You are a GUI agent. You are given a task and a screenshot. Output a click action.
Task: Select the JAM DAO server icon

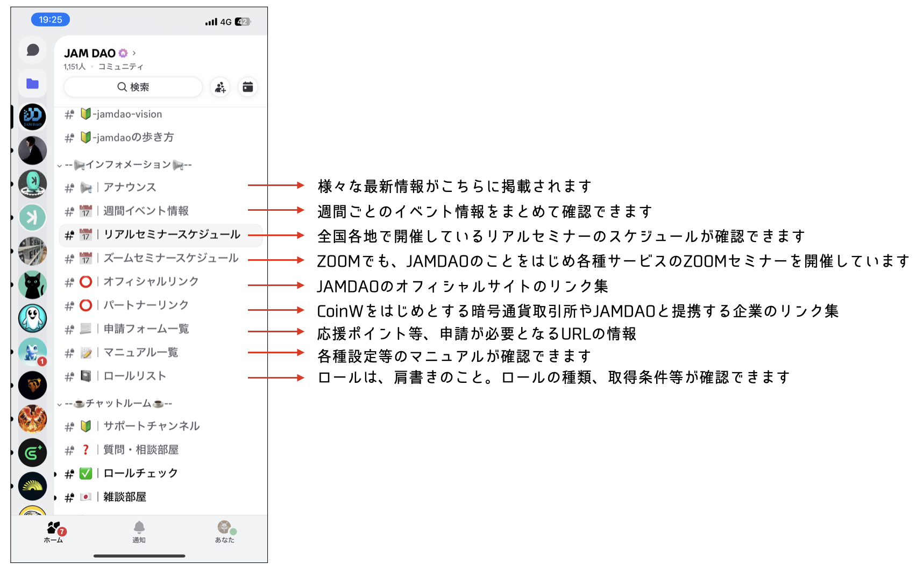33,117
